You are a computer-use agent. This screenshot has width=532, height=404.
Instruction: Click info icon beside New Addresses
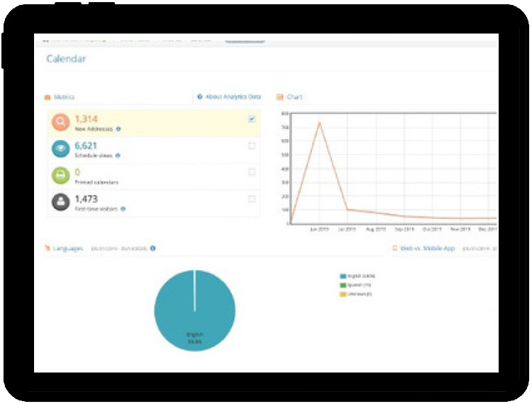pyautogui.click(x=118, y=129)
